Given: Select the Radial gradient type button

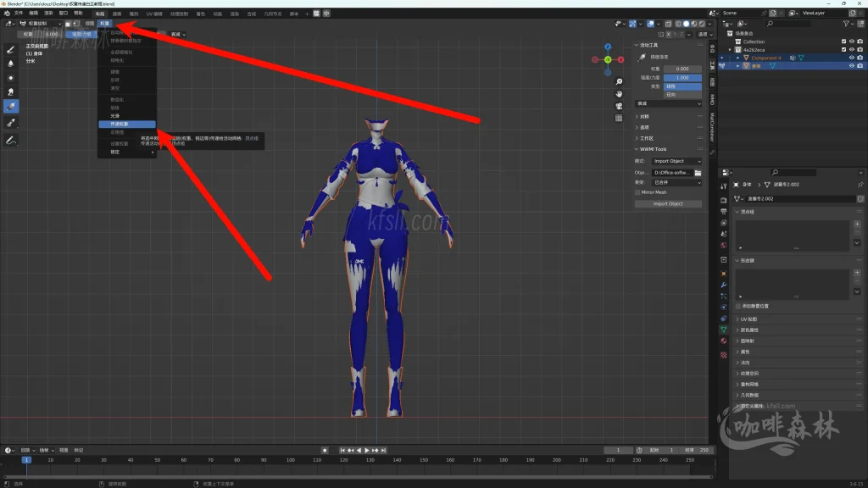Looking at the screenshot, I should 682,95.
